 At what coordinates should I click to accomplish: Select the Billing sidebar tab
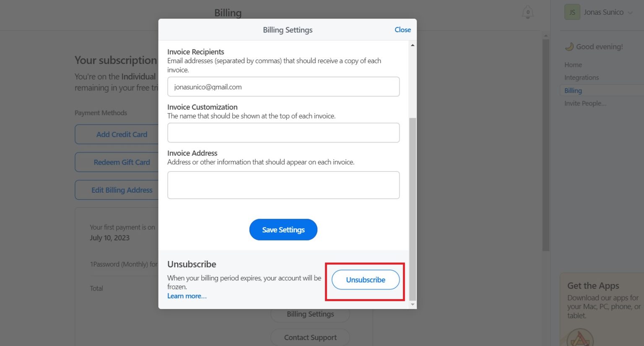[x=573, y=90]
